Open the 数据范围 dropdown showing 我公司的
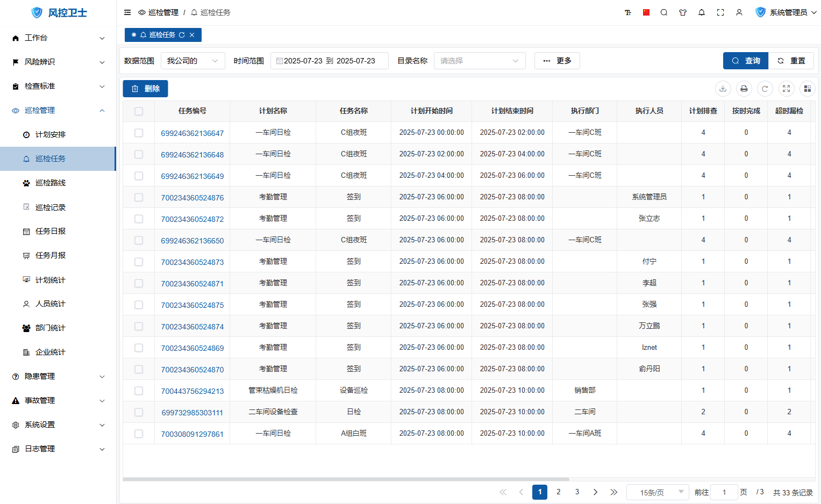This screenshot has width=821, height=504. [x=192, y=61]
